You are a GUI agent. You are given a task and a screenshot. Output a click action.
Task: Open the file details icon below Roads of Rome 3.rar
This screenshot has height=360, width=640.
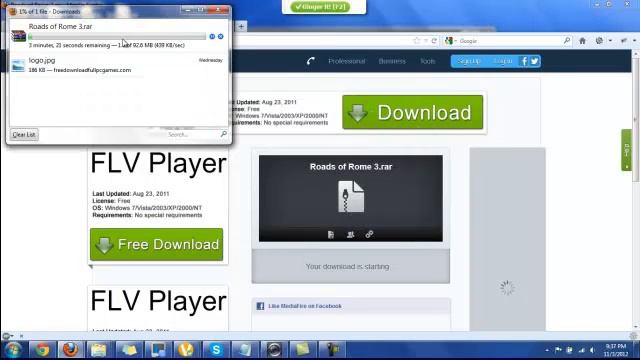[x=331, y=234]
